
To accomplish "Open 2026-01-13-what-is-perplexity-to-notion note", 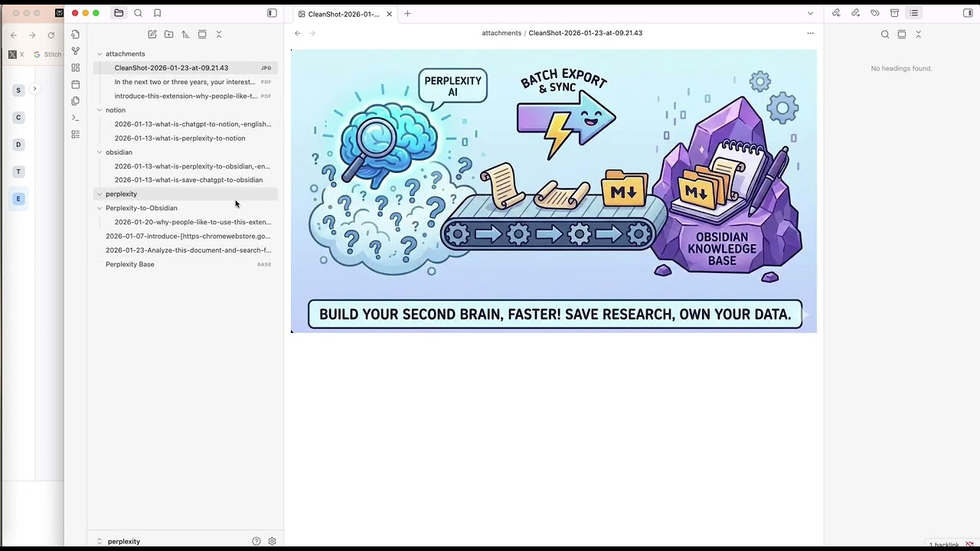I will tap(185, 139).
